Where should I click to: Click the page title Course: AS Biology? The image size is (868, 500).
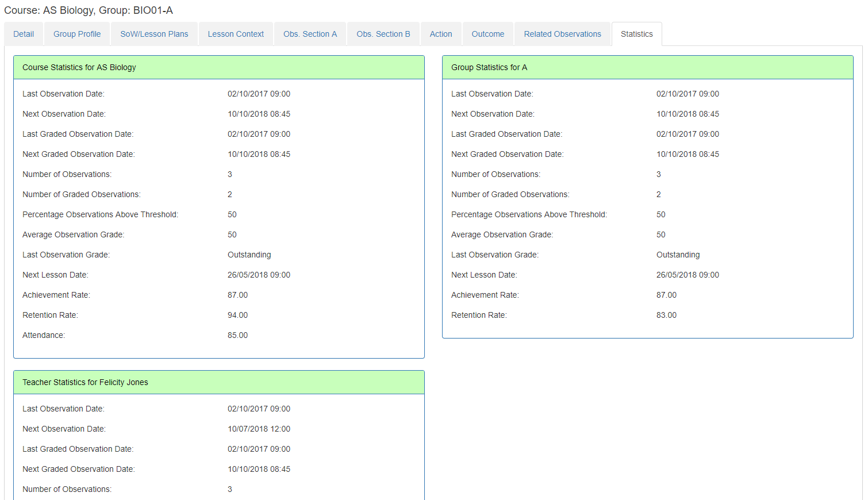pyautogui.click(x=89, y=10)
